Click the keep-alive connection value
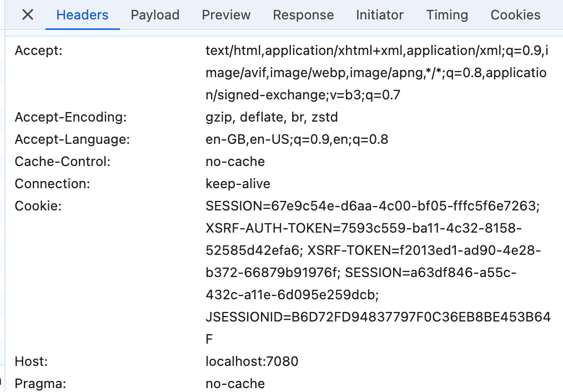The height and width of the screenshot is (392, 563). pyautogui.click(x=238, y=184)
